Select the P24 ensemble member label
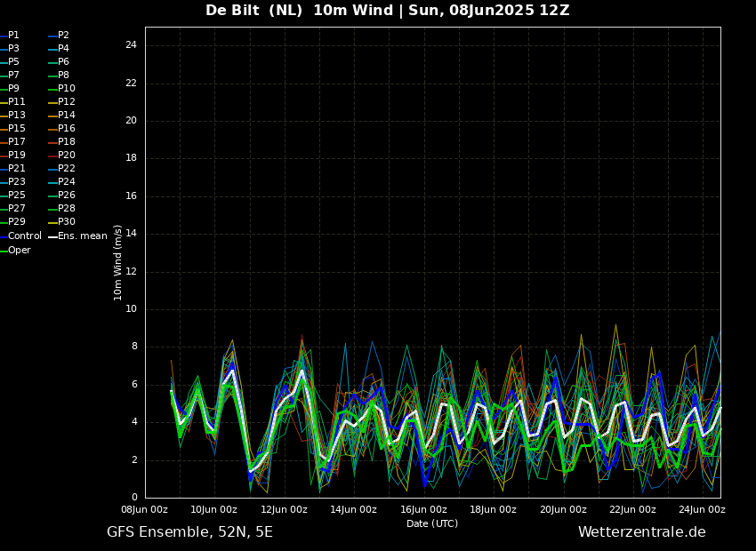Screen dimensions: 756x551 pyautogui.click(x=66, y=182)
